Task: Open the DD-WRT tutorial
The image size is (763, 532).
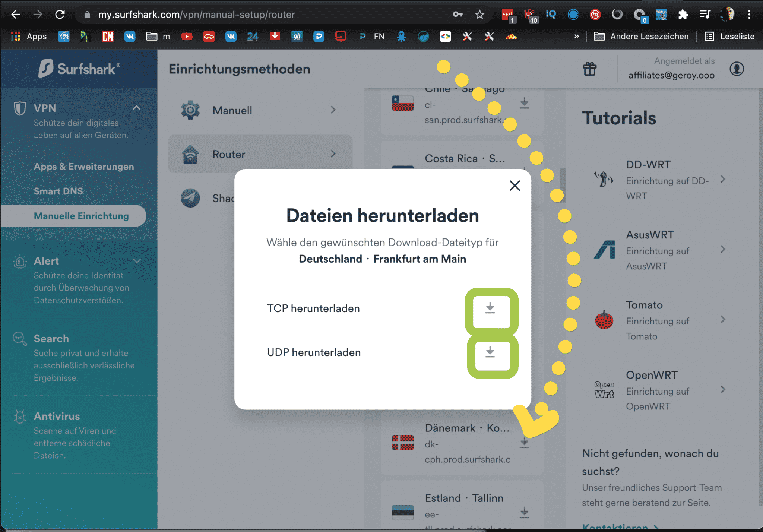Action: point(660,180)
